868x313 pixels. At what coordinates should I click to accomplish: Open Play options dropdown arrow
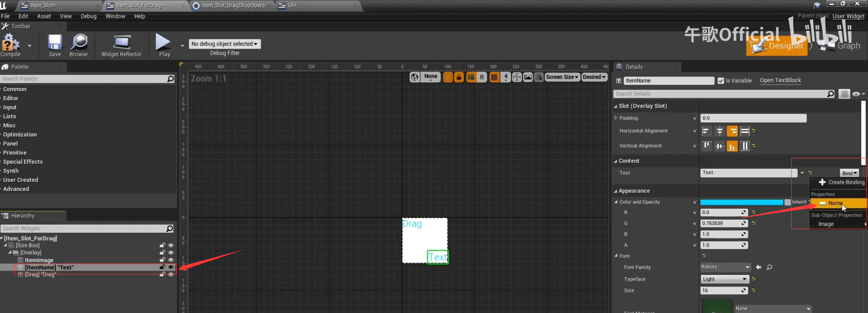click(x=182, y=45)
